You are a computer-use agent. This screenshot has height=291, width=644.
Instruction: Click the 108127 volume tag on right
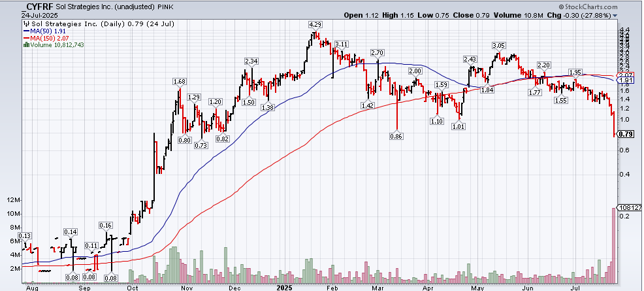(628, 209)
